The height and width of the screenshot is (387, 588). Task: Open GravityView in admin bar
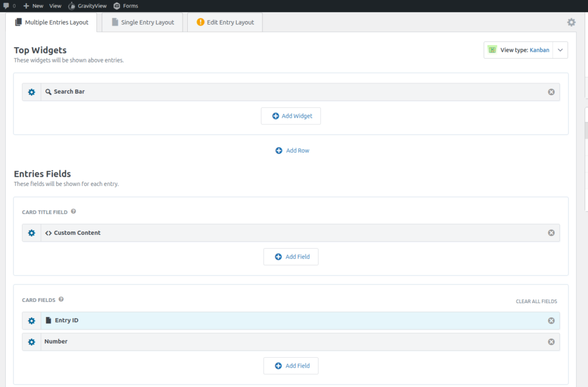[87, 6]
